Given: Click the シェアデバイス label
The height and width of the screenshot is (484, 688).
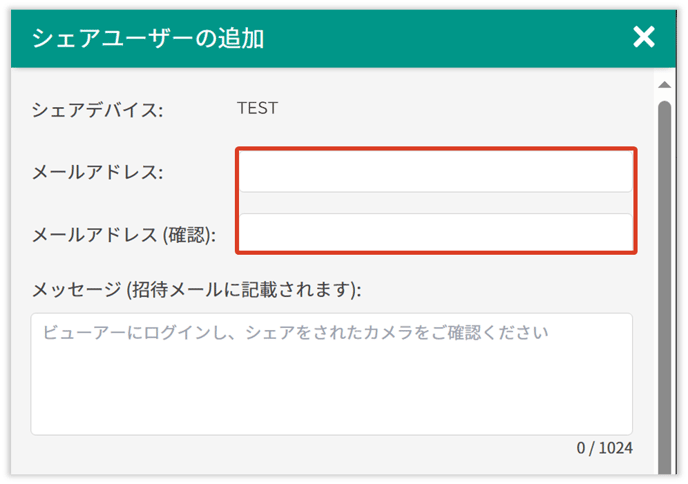Looking at the screenshot, I should [97, 109].
